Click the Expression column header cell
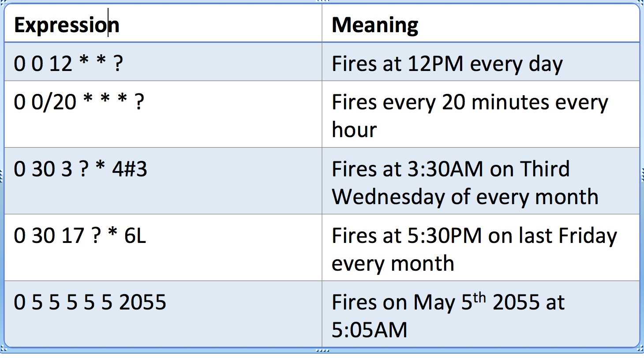The image size is (644, 358). (163, 23)
